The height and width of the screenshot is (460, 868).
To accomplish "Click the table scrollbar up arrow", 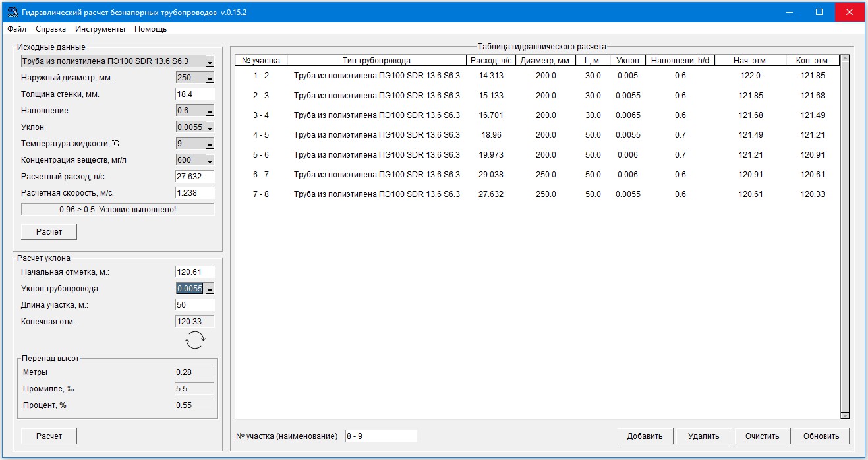I will tap(845, 59).
